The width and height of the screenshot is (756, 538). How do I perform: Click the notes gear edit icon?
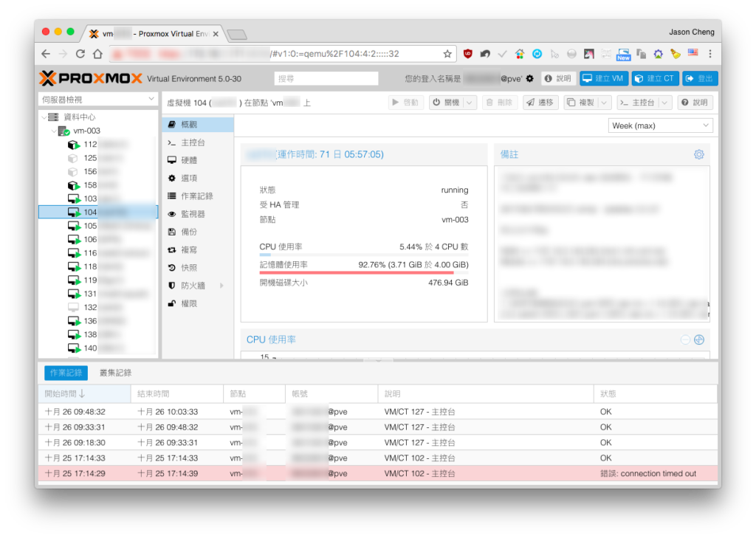tap(698, 154)
